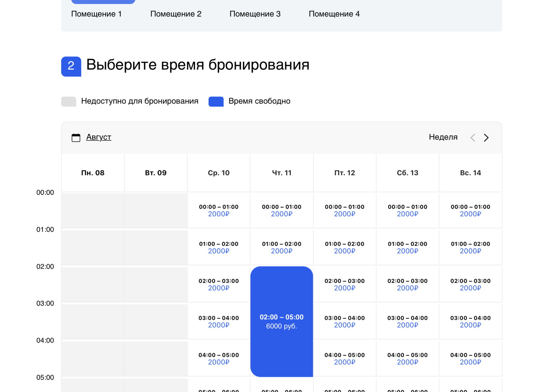Image resolution: width=554 pixels, height=392 pixels.
Task: Go to previous week with left chevron
Action: tap(473, 138)
